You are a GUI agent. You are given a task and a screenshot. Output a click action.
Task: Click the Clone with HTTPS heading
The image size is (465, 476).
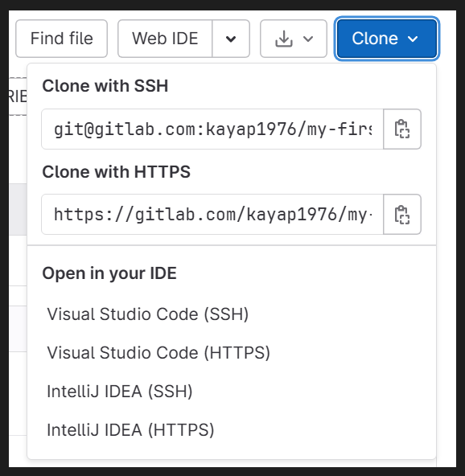pyautogui.click(x=117, y=172)
